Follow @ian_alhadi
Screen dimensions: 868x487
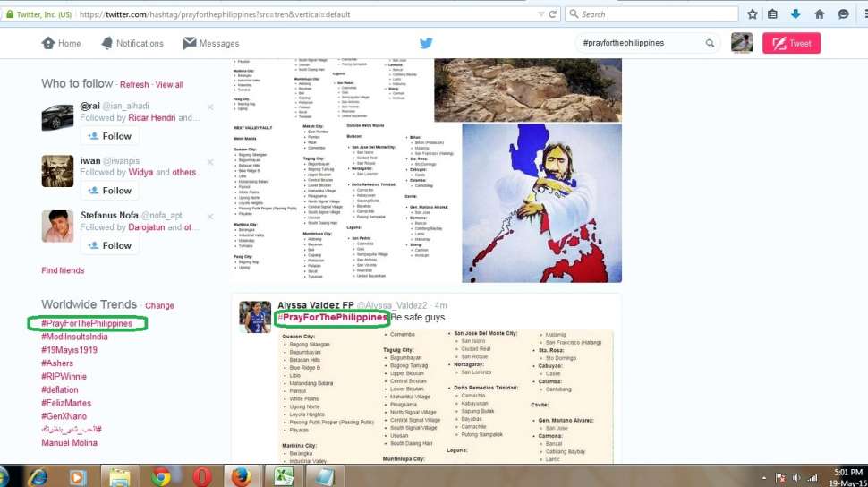click(108, 136)
